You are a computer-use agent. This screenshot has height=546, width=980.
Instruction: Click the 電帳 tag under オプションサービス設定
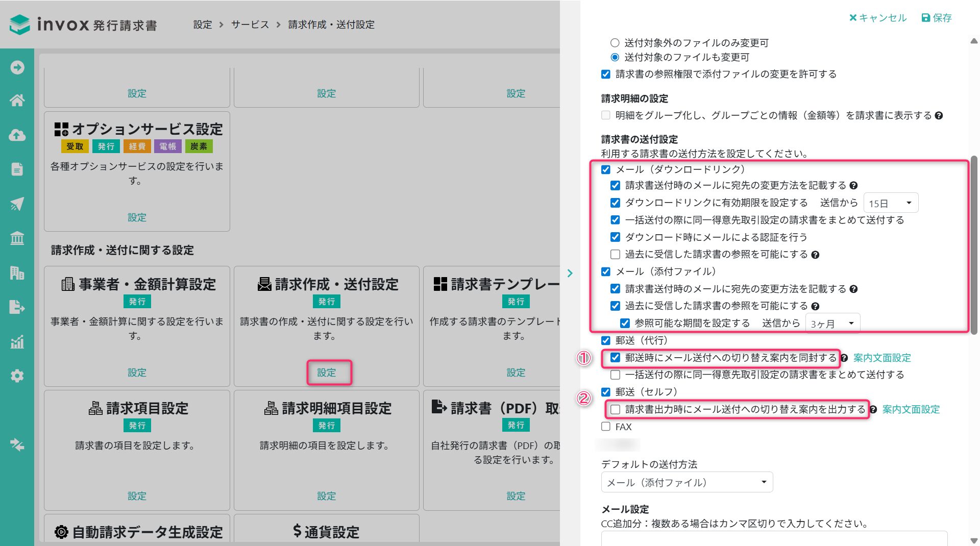pos(167,146)
